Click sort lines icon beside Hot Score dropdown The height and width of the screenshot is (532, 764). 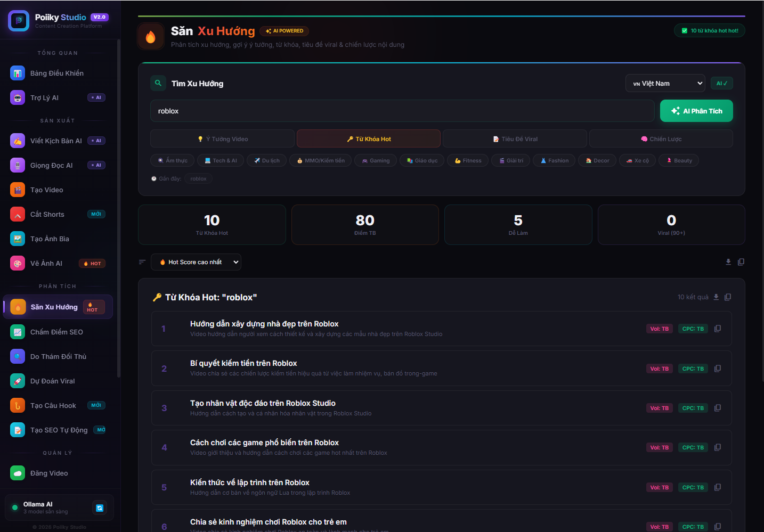click(142, 262)
